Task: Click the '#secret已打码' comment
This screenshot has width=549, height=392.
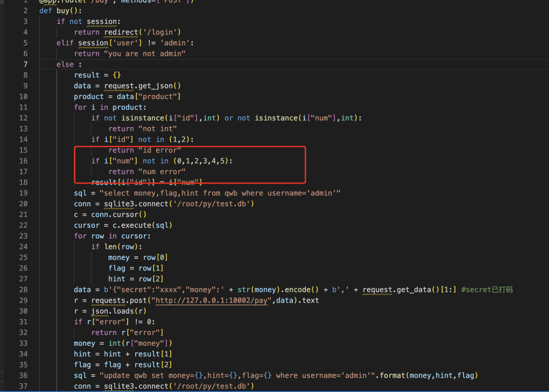Action: (x=487, y=290)
